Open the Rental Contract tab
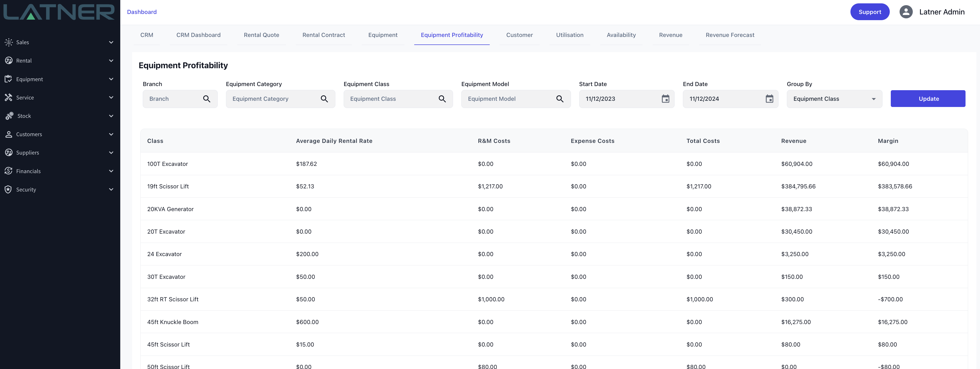Screen dimensions: 980x369 click(x=323, y=35)
